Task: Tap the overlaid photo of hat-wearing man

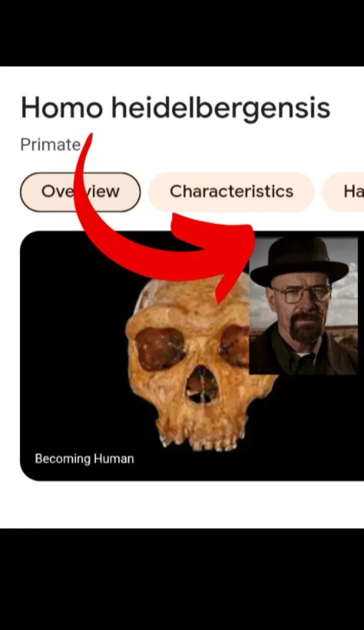Action: [x=303, y=306]
